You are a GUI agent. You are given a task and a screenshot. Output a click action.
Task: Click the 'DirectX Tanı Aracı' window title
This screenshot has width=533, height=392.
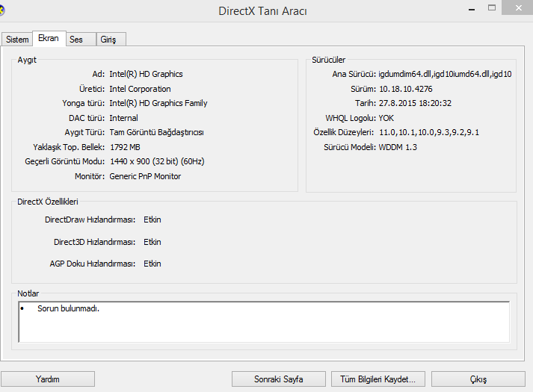click(x=262, y=11)
